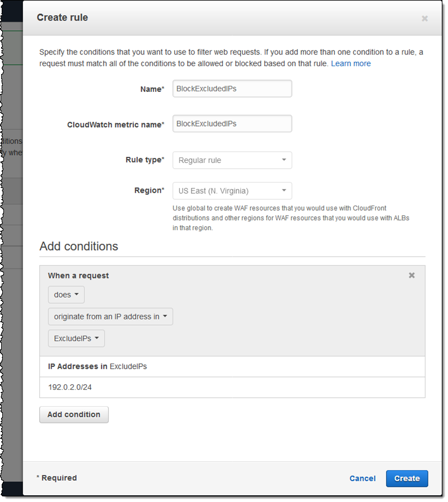
Task: Click the 'Rule type*' label
Action: 144,160
